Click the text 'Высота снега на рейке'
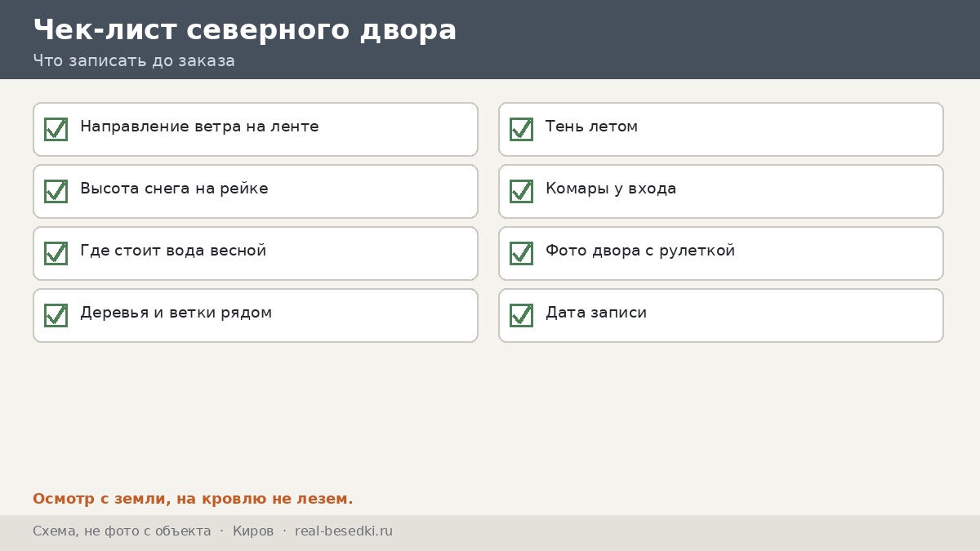The width and height of the screenshot is (980, 551). click(174, 189)
